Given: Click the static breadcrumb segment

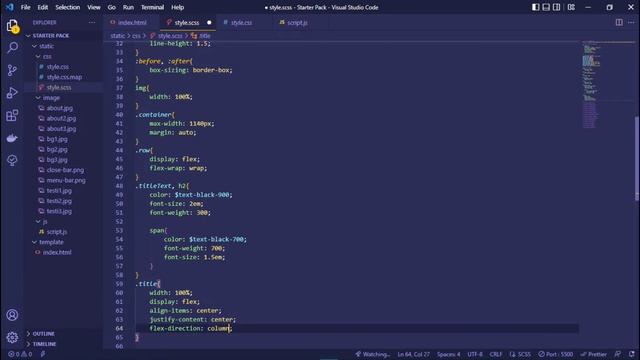Looking at the screenshot, I should pos(118,36).
